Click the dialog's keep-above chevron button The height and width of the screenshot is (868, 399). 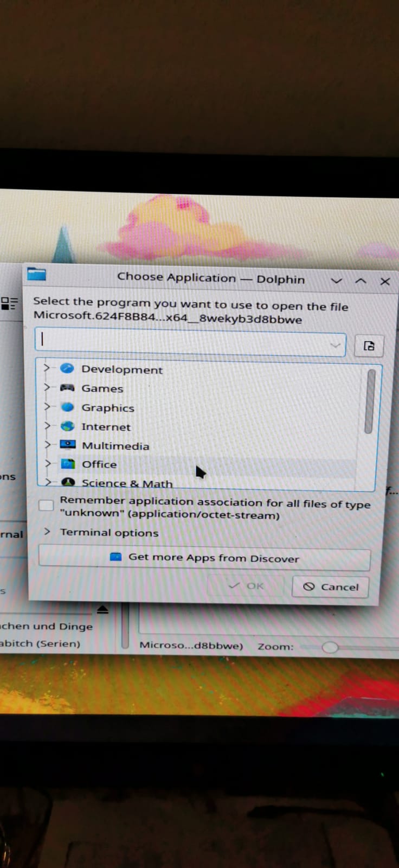[x=361, y=281]
